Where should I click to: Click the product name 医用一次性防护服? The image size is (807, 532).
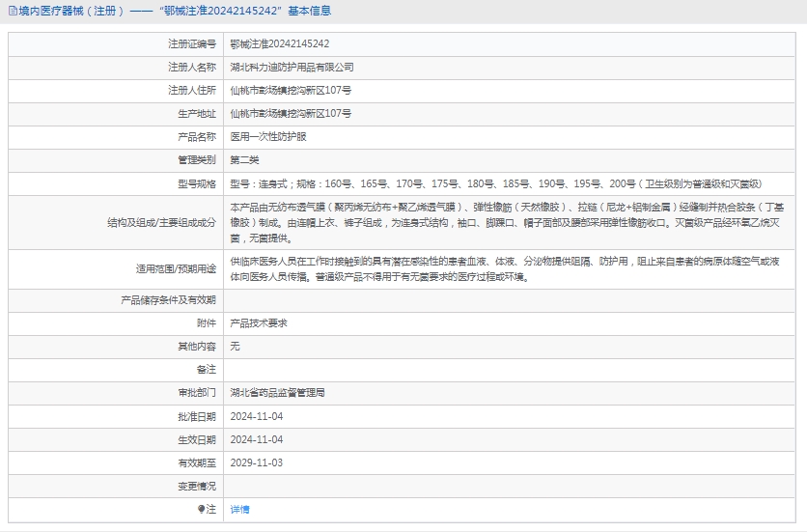[268, 137]
